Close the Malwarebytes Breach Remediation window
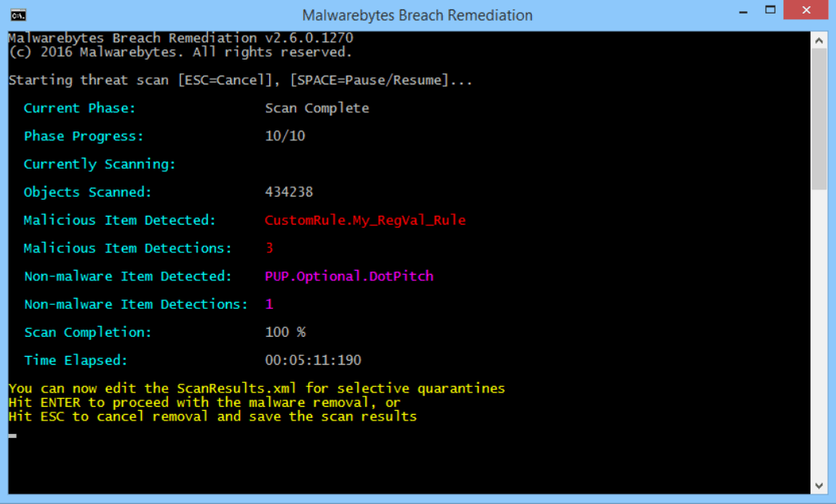 [806, 10]
